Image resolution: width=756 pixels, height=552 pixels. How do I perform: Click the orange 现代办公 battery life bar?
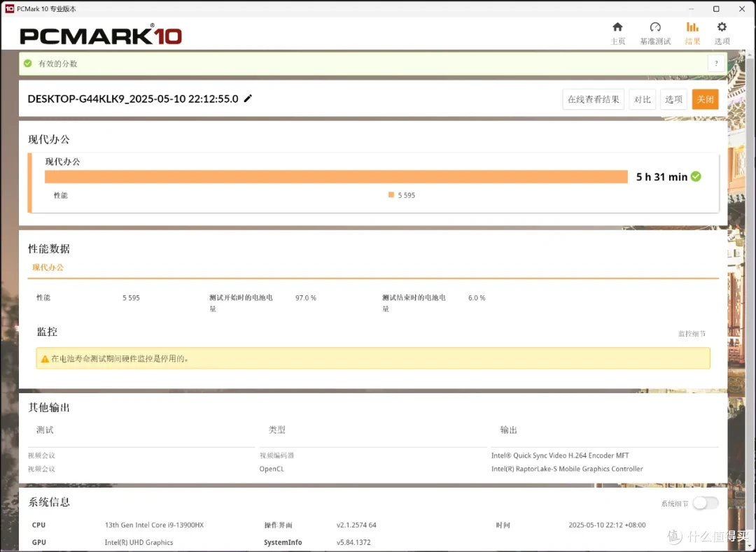(x=336, y=177)
